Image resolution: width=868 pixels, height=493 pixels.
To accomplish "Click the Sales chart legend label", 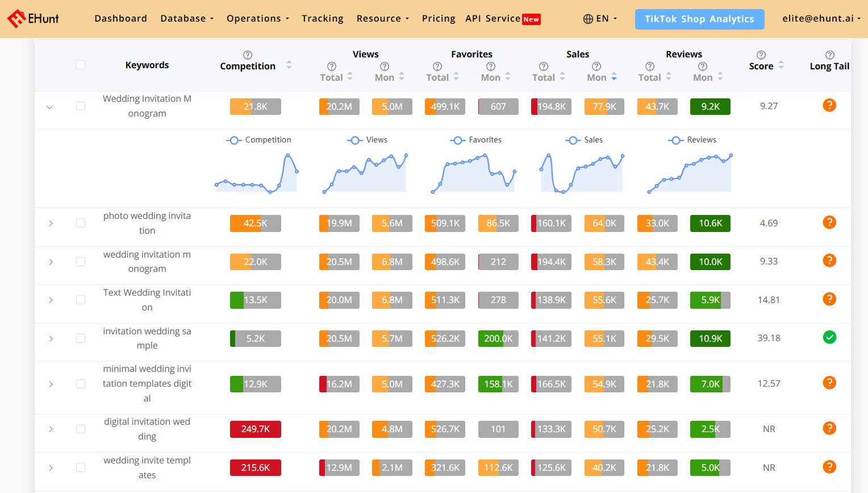I will coord(584,140).
